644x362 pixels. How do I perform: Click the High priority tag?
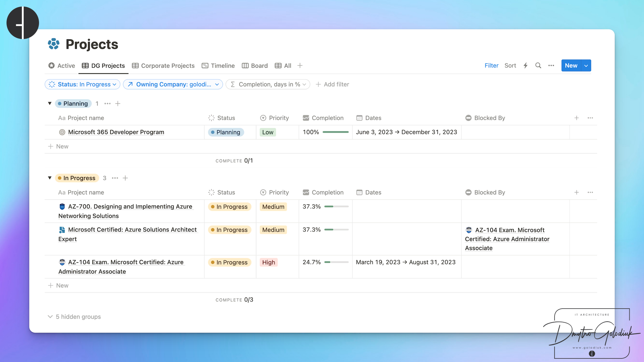(268, 262)
